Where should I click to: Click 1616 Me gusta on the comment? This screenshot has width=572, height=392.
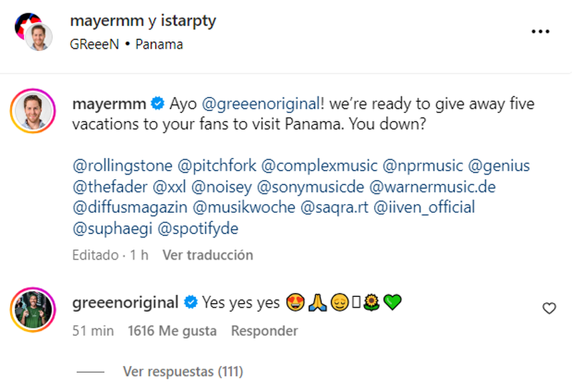point(172,330)
